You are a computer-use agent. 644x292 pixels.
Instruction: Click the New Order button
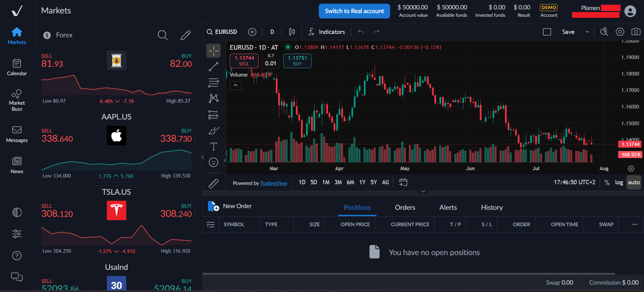tap(230, 206)
